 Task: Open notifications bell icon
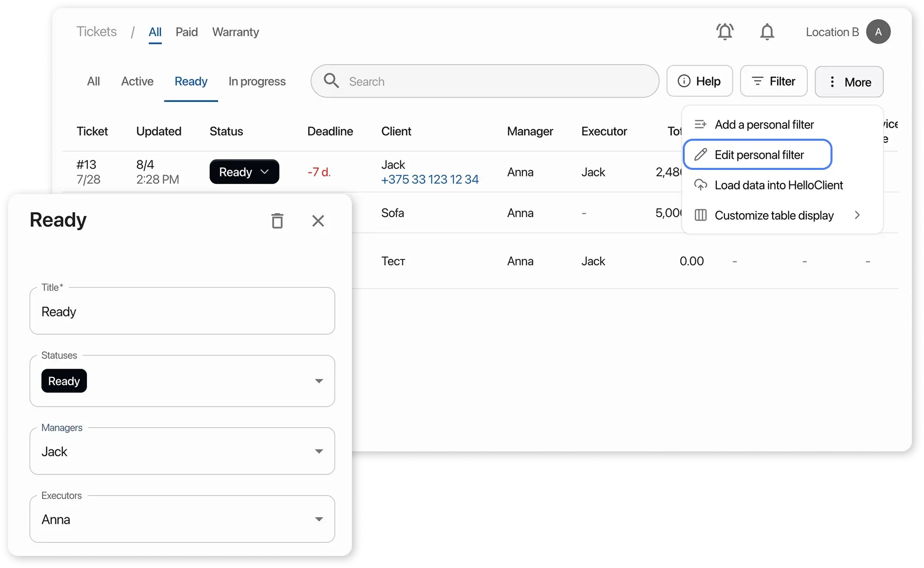(x=767, y=32)
